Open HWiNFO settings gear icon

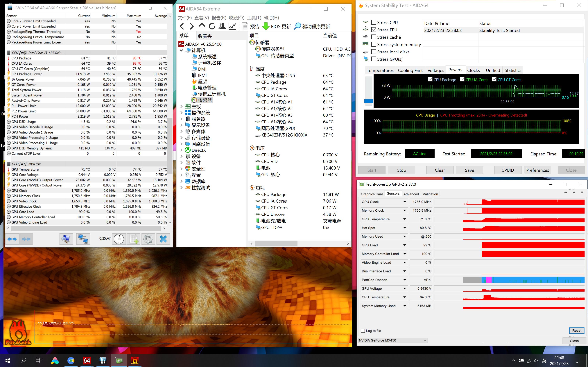coord(148,239)
